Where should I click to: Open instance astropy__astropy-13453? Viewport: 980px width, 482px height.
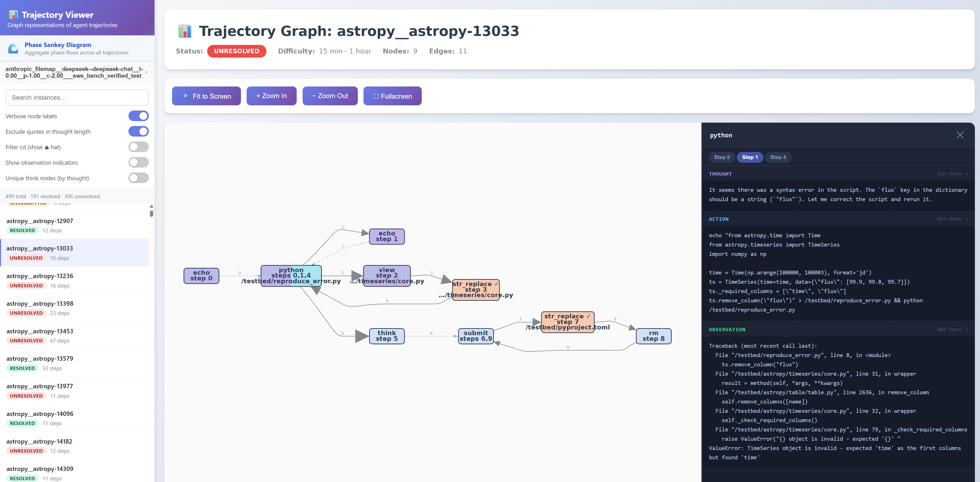coord(75,336)
